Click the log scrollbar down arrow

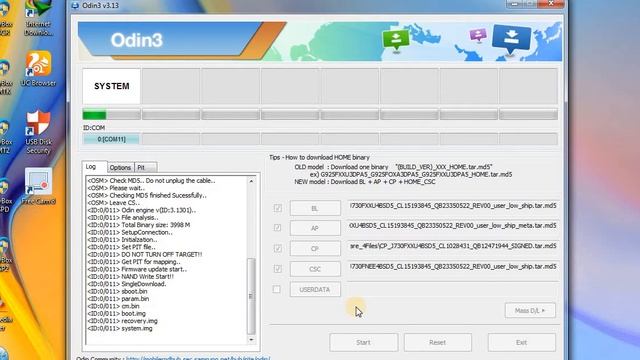click(251, 339)
